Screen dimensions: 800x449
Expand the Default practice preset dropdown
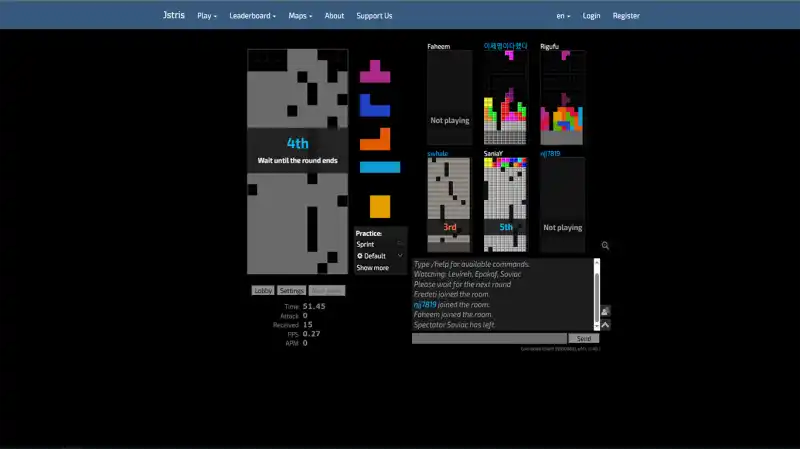coord(380,256)
